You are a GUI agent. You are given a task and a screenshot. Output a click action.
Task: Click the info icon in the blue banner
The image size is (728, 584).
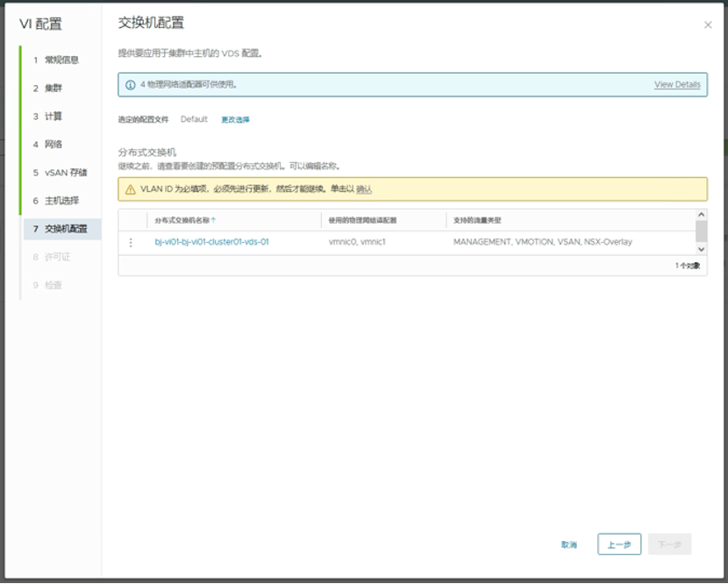130,85
